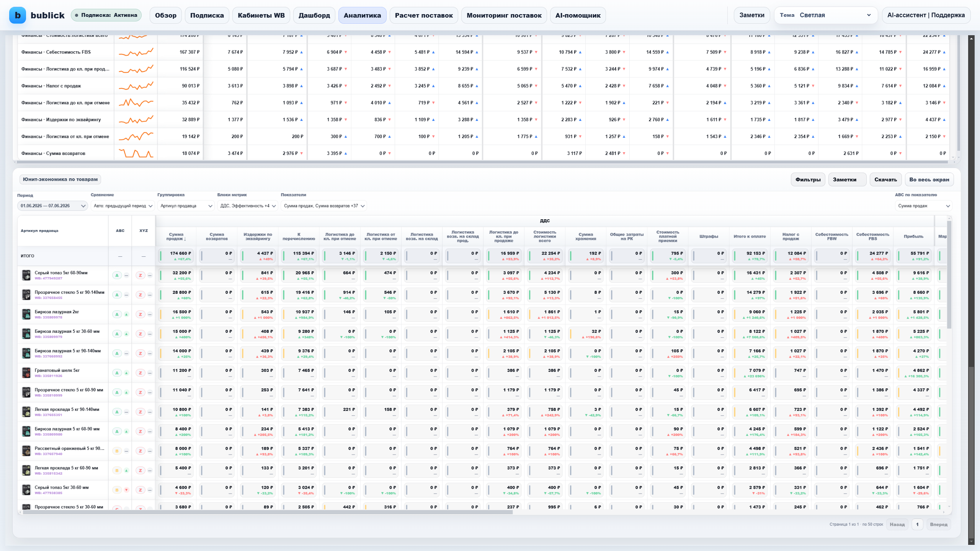This screenshot has width=980, height=551.
Task: Click the sparkline chart for Финансы · Себестоимость FBS
Action: [x=136, y=52]
